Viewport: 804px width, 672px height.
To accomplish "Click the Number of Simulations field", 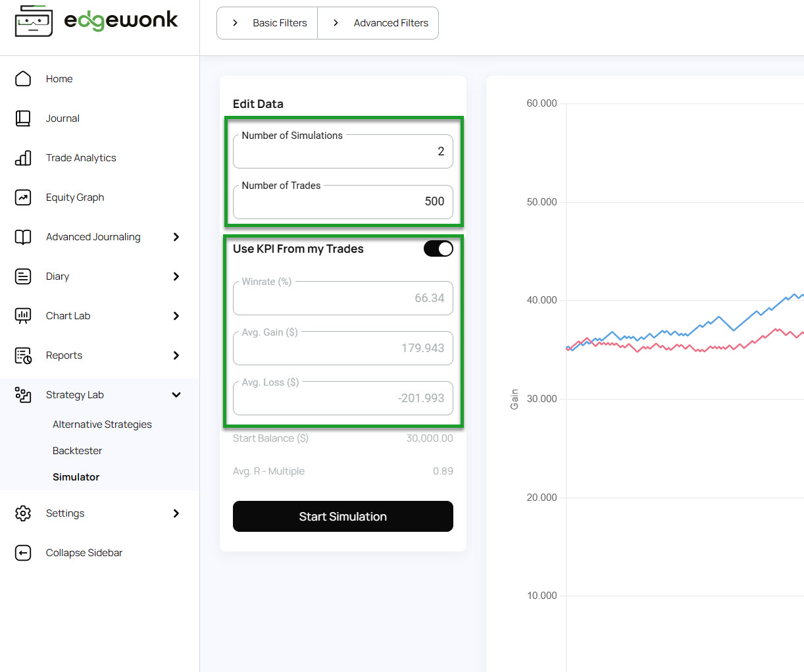I will click(x=343, y=152).
